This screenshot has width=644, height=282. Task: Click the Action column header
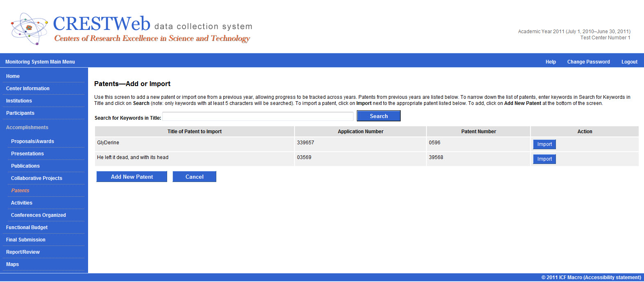[585, 132]
